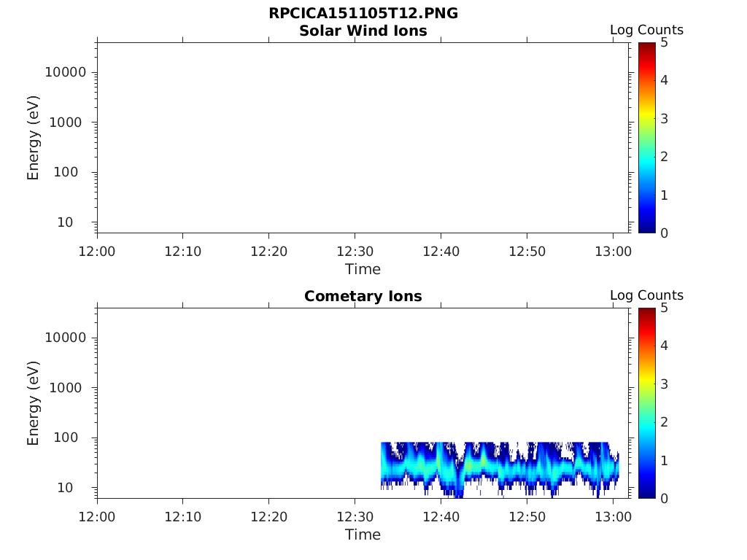747x560 pixels.
Task: Click 12:40 tick label on Cometary plot
Action: point(441,517)
